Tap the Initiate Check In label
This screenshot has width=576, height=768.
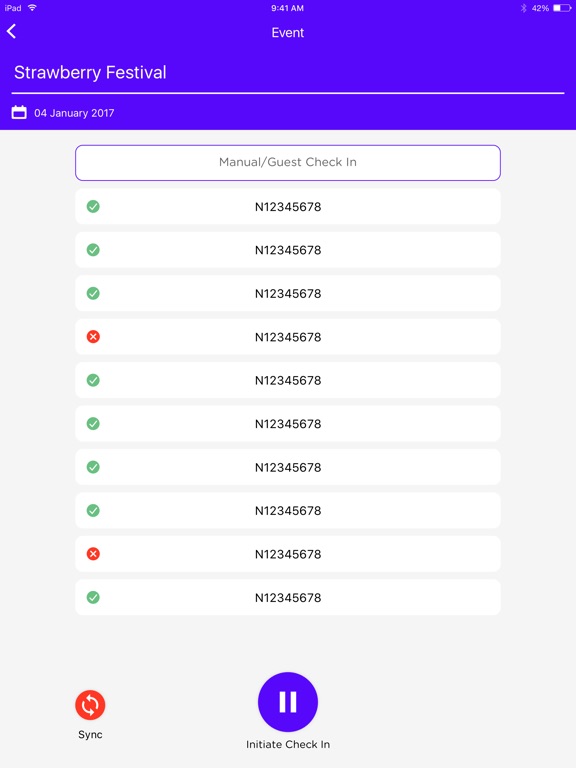[x=288, y=744]
